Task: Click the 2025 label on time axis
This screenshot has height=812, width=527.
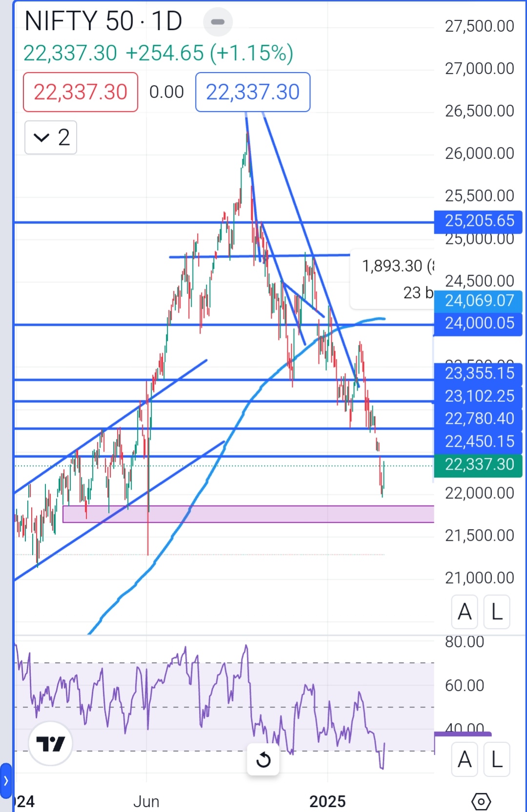Action: coord(327,801)
